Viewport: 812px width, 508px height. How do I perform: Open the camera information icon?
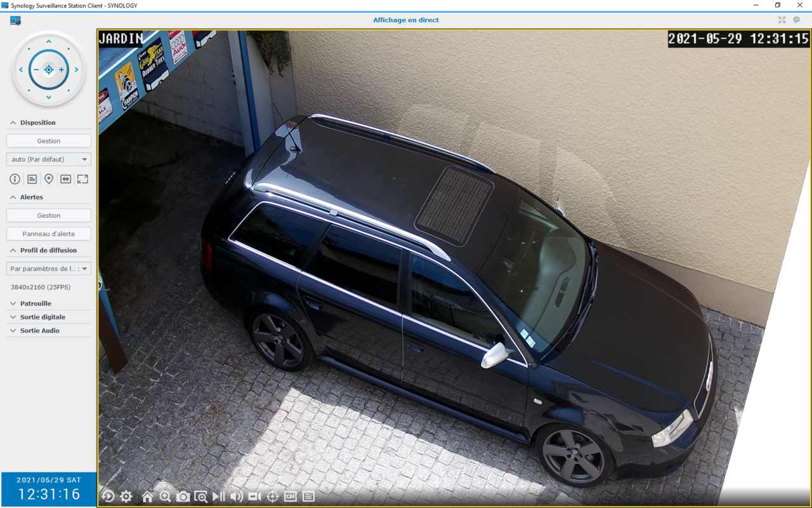pos(15,179)
